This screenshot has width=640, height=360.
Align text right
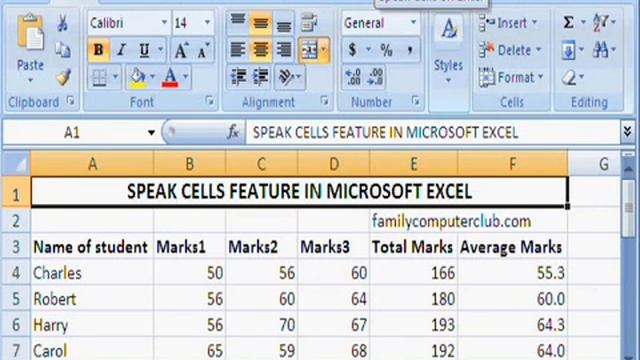click(x=283, y=50)
